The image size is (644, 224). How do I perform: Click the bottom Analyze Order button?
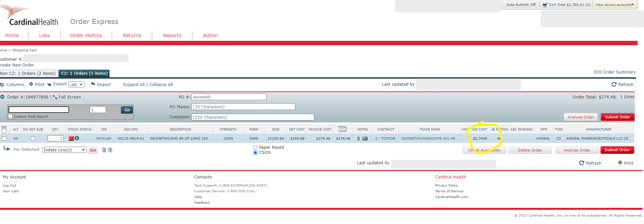tap(577, 150)
